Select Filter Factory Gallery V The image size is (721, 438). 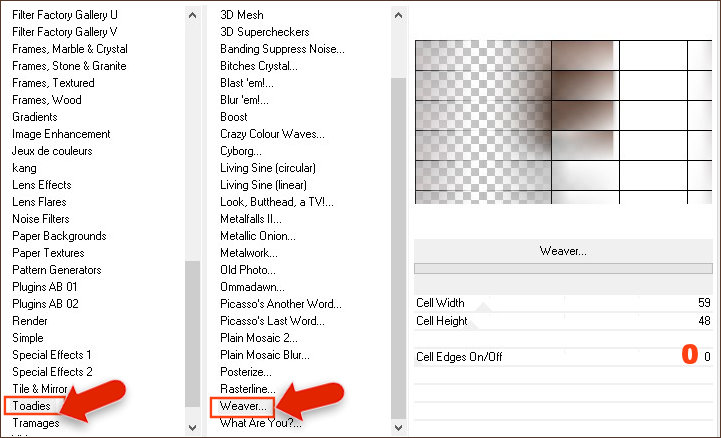pyautogui.click(x=64, y=32)
